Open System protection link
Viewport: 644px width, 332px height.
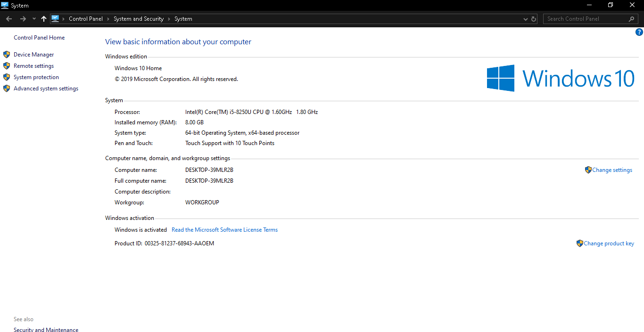tap(36, 77)
